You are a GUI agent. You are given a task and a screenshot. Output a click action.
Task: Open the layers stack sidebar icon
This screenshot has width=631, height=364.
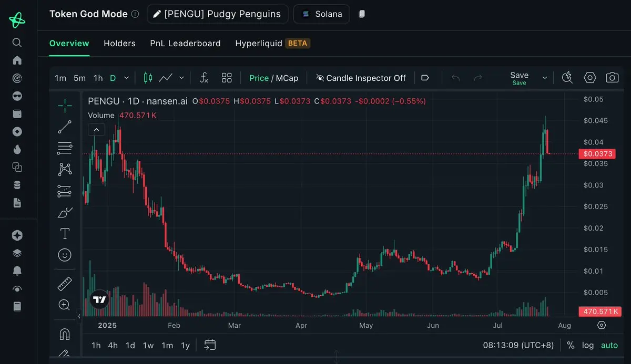[x=17, y=253]
